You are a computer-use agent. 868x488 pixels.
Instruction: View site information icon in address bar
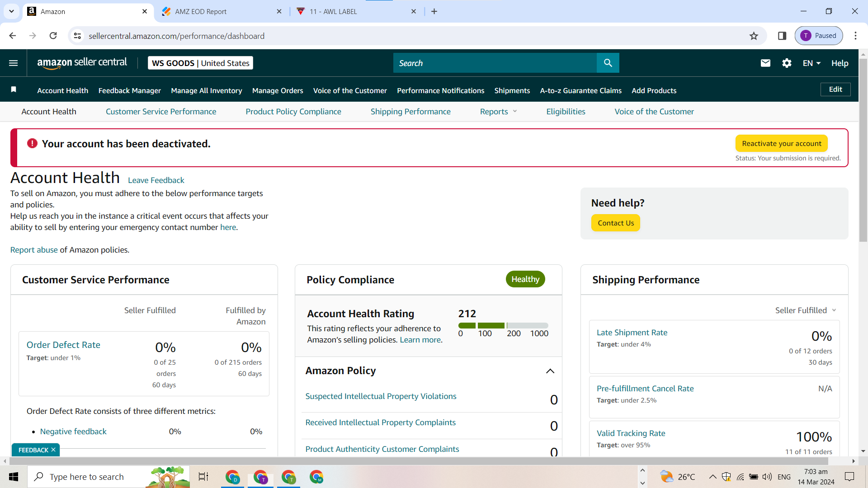point(78,36)
